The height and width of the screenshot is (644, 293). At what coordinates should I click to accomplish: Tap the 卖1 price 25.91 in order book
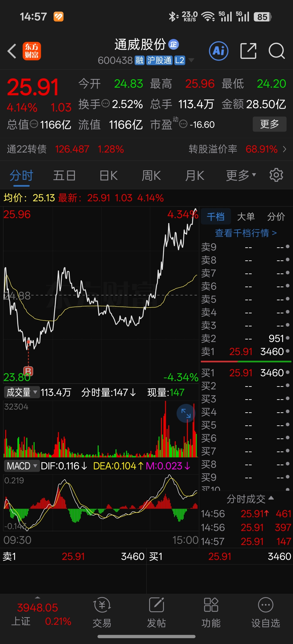tap(241, 351)
